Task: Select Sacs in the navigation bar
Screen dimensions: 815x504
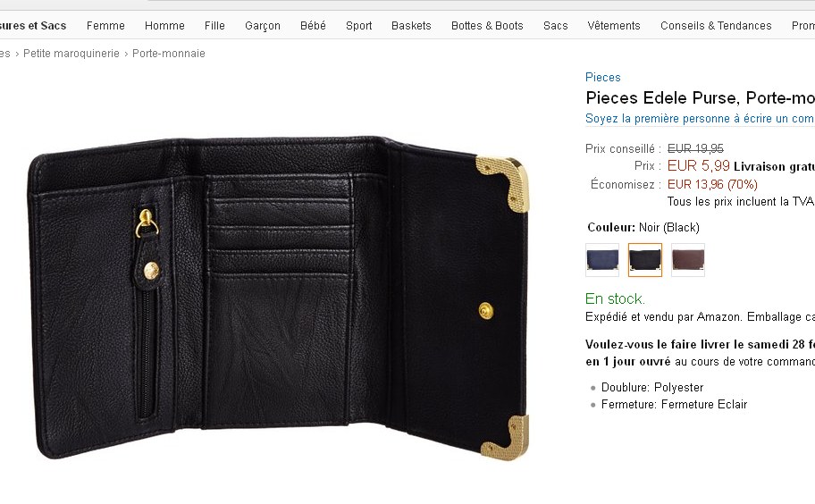Action: [x=556, y=26]
